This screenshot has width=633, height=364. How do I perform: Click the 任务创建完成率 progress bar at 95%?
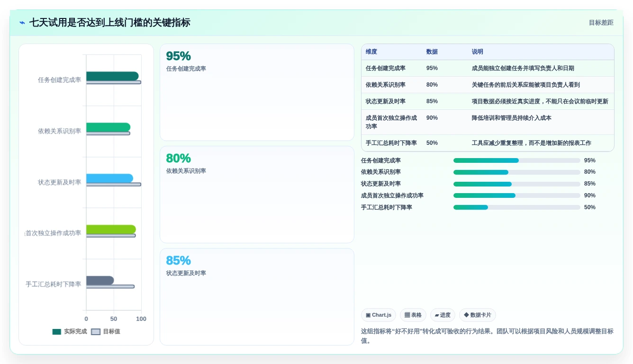(x=517, y=160)
